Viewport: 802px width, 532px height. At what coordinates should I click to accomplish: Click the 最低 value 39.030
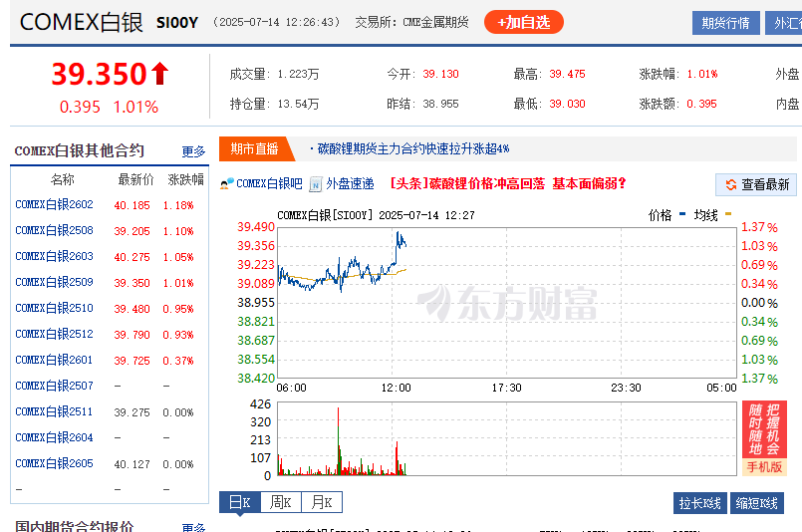(x=567, y=104)
